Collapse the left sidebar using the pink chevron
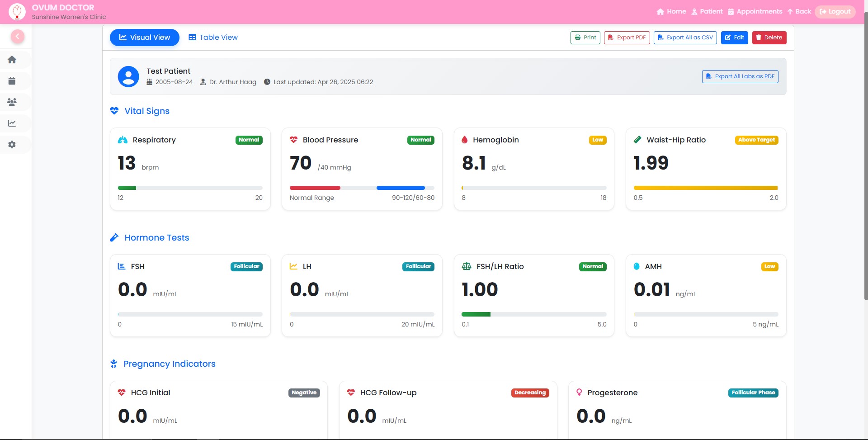The width and height of the screenshot is (868, 440). coord(18,36)
